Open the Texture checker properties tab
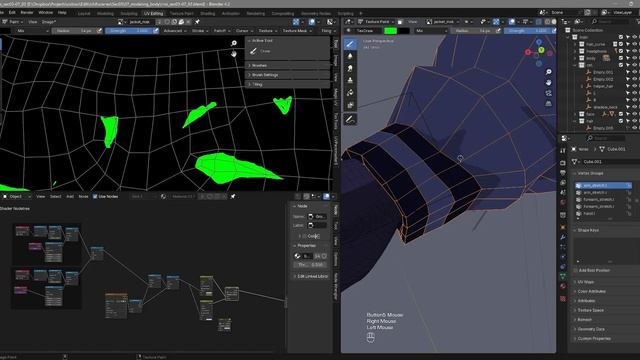Viewport: 640px width, 360px height. tap(563, 299)
